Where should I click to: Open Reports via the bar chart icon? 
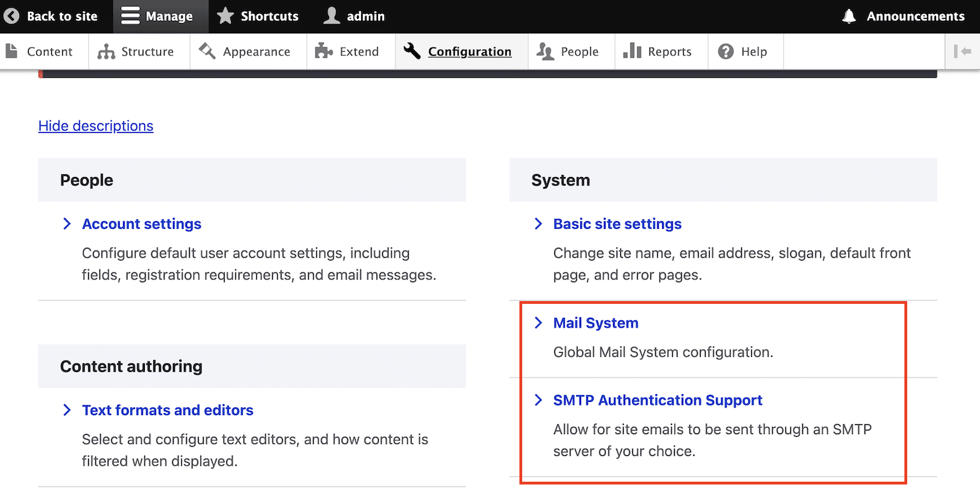(x=638, y=50)
